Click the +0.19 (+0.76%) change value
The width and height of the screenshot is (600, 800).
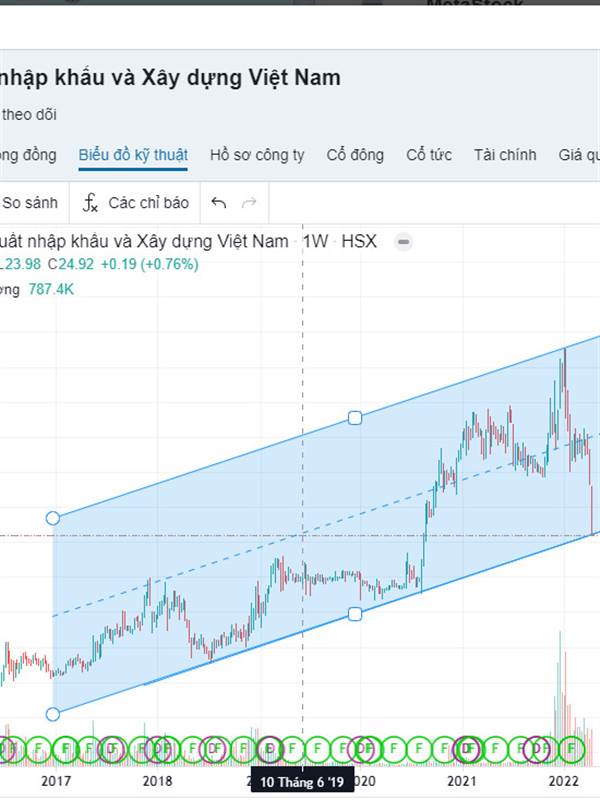(x=149, y=264)
